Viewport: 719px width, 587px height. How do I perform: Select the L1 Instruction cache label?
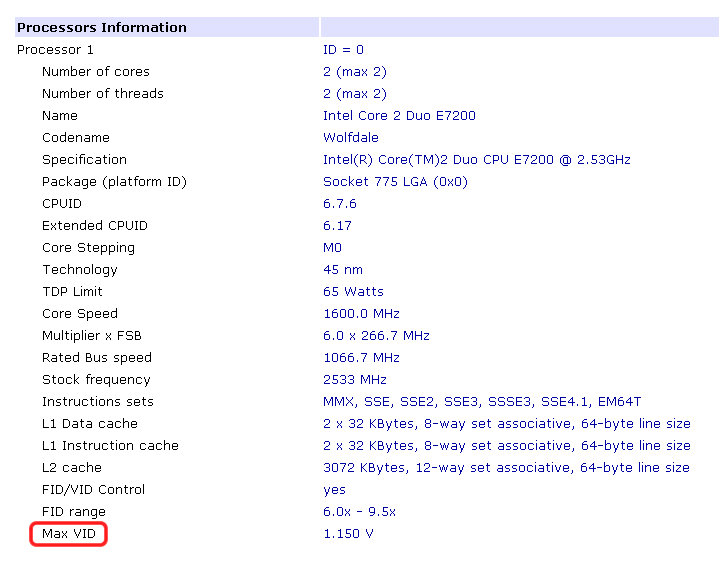(110, 446)
